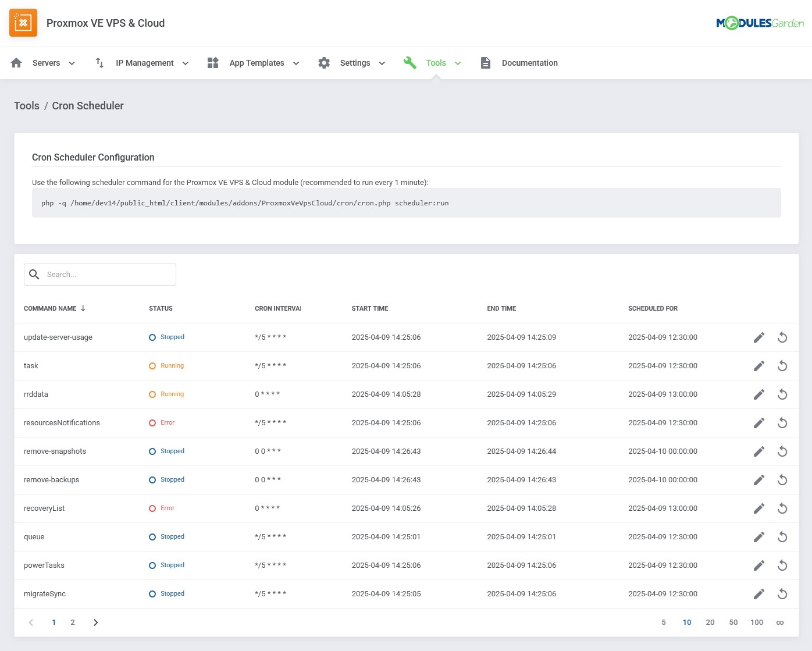This screenshot has width=812, height=651.
Task: Click the edit pencil for update-server-usage
Action: [x=758, y=337]
